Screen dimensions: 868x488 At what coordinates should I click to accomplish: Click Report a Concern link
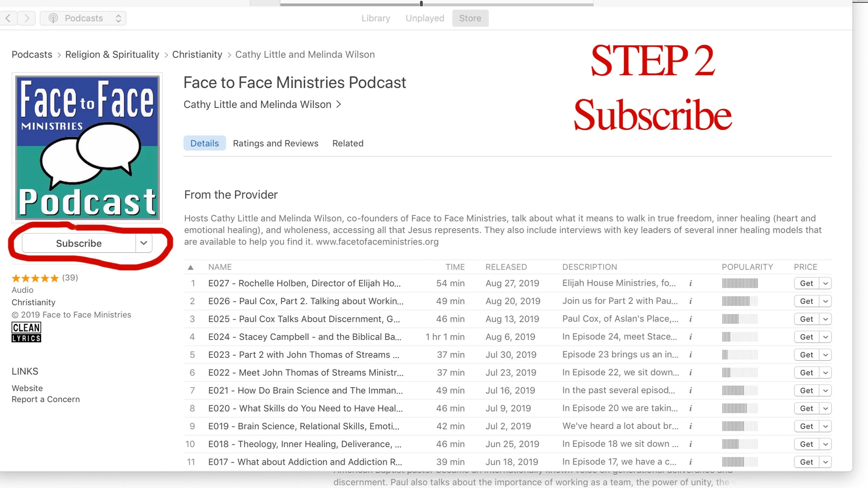click(46, 399)
